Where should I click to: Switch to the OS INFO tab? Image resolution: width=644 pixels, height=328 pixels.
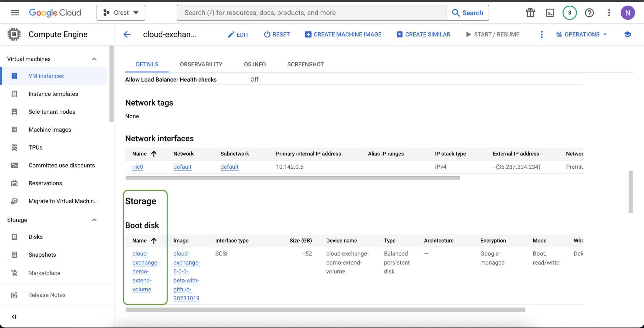tap(255, 64)
